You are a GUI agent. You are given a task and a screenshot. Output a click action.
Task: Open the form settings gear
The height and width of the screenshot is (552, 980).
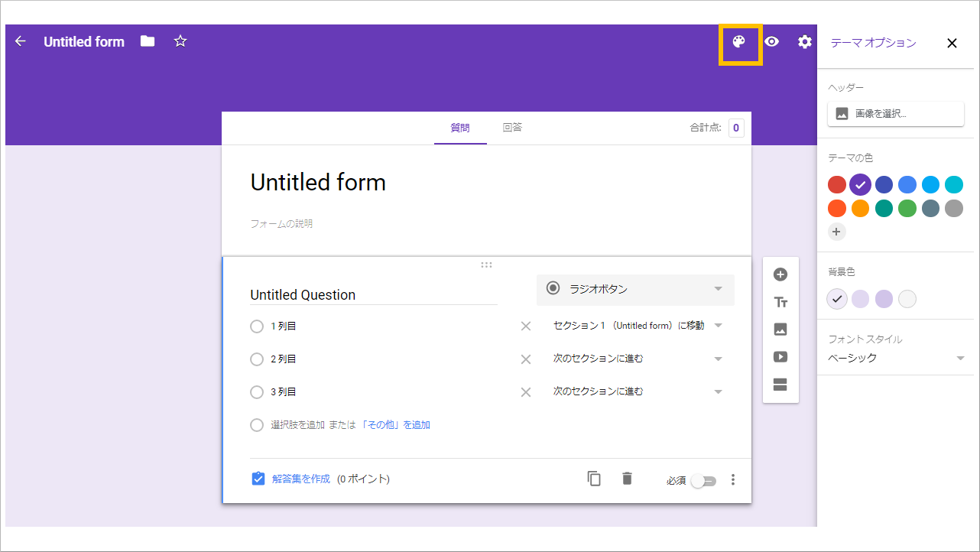tap(804, 42)
